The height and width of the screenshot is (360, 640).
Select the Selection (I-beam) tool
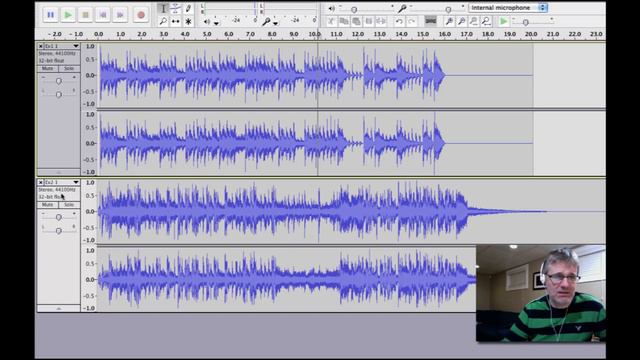(163, 8)
